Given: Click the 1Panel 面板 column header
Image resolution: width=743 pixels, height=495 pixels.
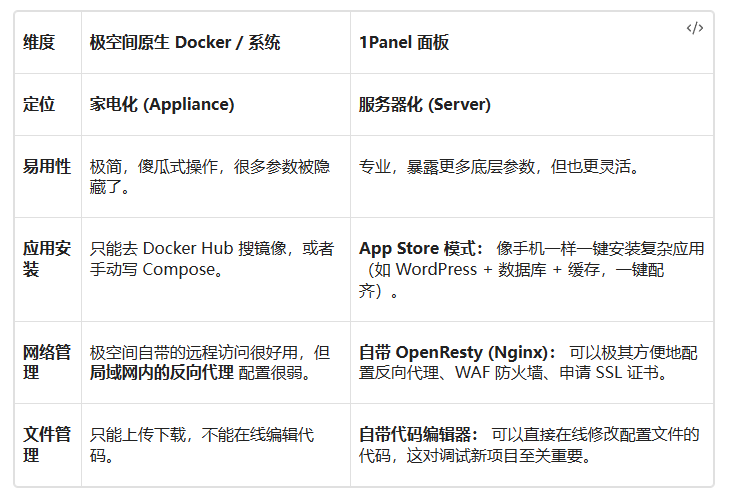Looking at the screenshot, I should coord(404,43).
